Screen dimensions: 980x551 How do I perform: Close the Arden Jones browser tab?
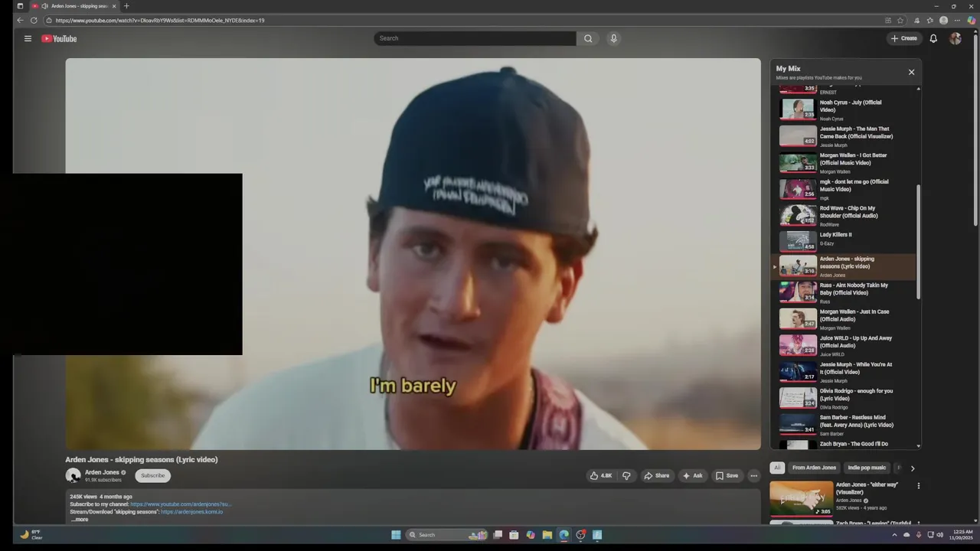coord(113,6)
